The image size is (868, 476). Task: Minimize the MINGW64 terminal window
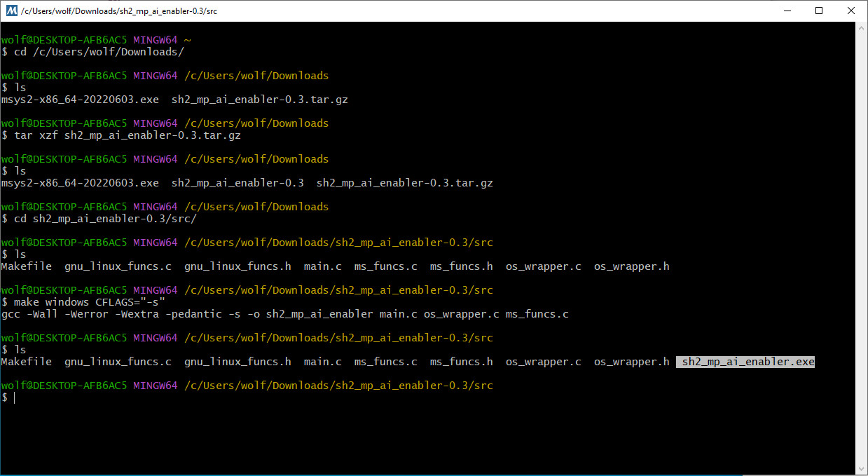point(787,11)
